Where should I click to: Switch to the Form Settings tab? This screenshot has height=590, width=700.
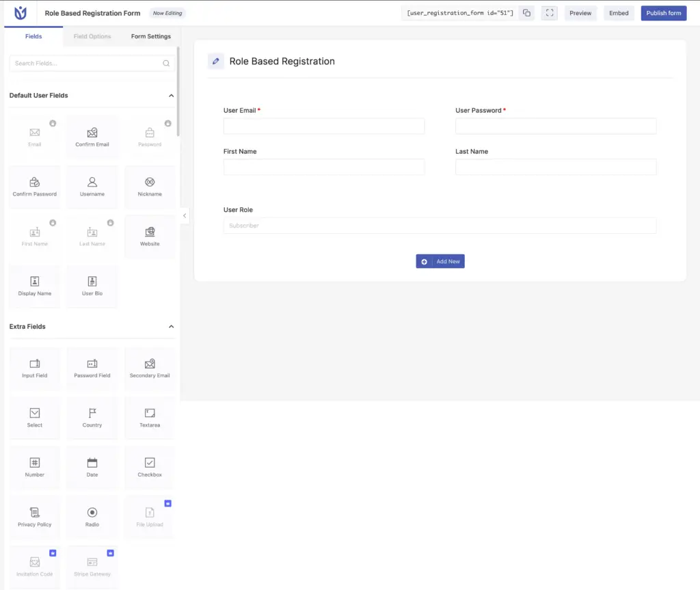pos(150,36)
